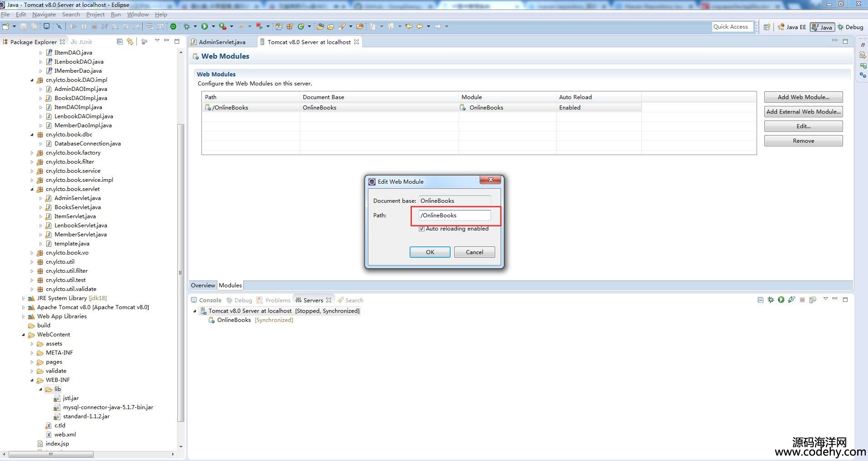Viewport: 868px width, 461px height.
Task: Collapse the WEB-INF folder
Action: point(32,380)
